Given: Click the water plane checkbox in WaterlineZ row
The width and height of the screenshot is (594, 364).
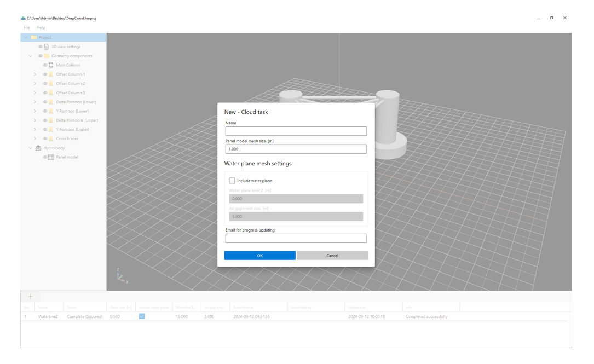Looking at the screenshot, I should click(x=142, y=316).
